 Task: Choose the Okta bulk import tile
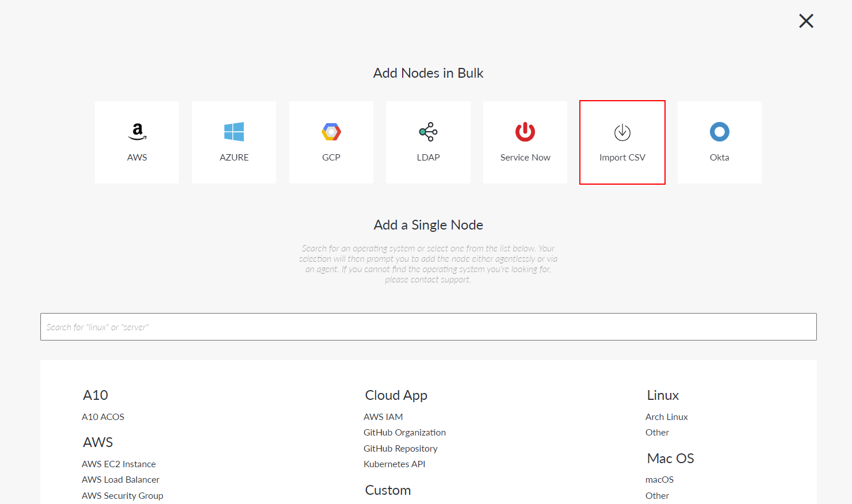[x=720, y=142]
